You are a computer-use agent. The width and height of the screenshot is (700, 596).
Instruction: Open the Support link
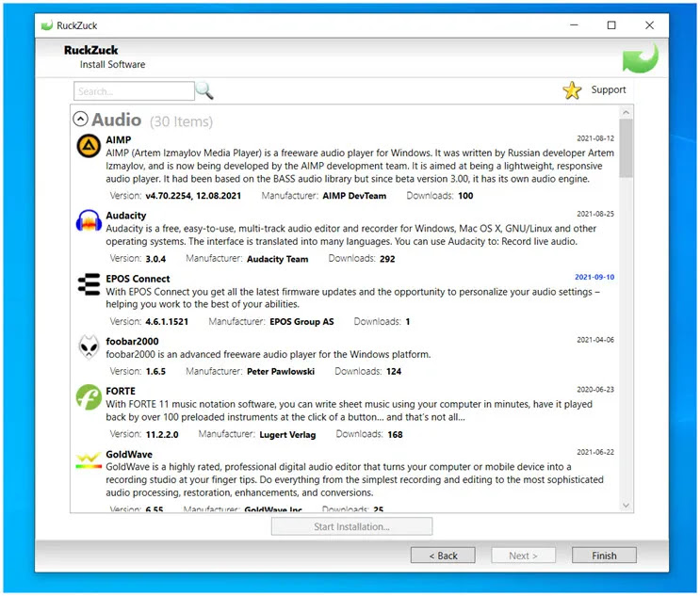click(608, 89)
